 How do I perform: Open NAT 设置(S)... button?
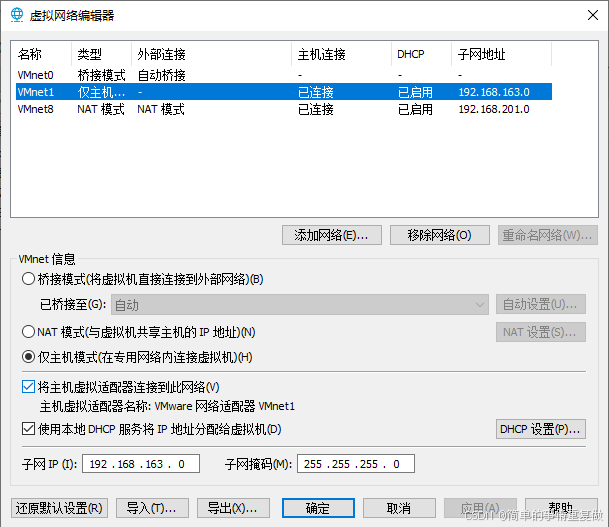[541, 332]
